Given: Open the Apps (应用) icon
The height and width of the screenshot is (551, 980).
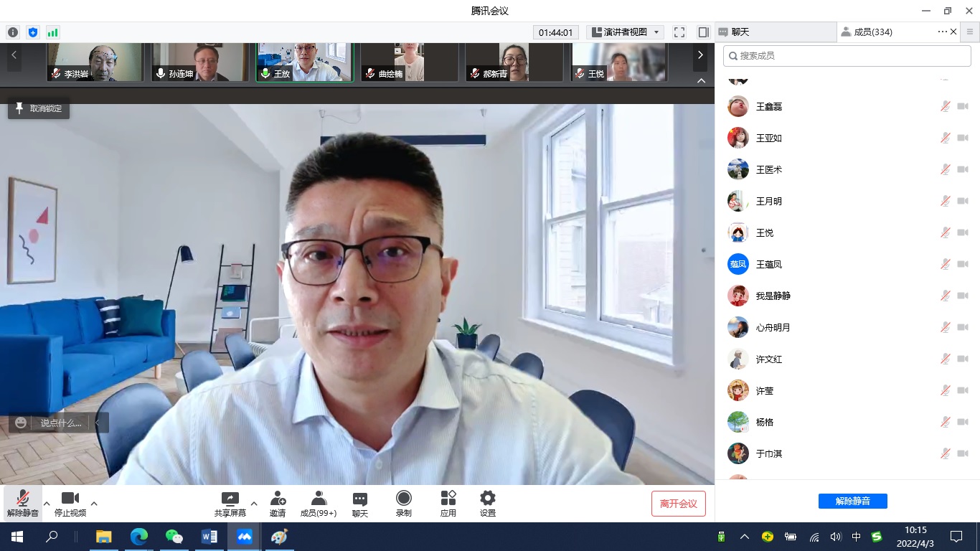Looking at the screenshot, I should pyautogui.click(x=448, y=499).
